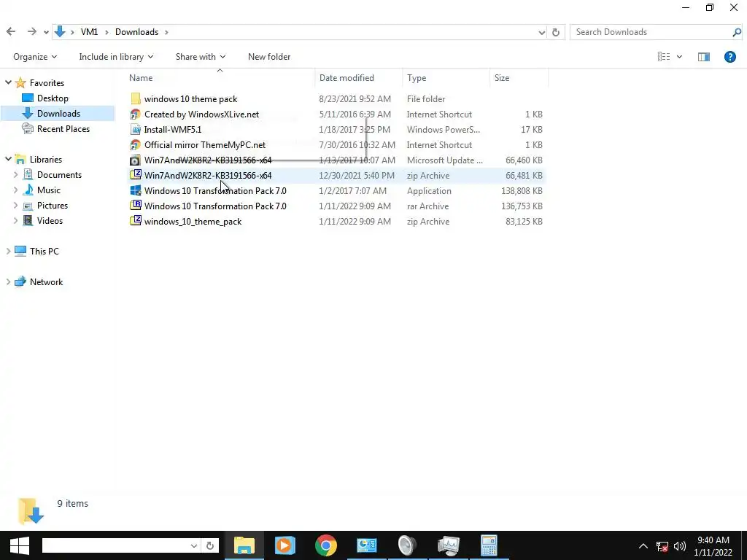Expand Network in navigation pane
747x560 pixels.
[8, 282]
